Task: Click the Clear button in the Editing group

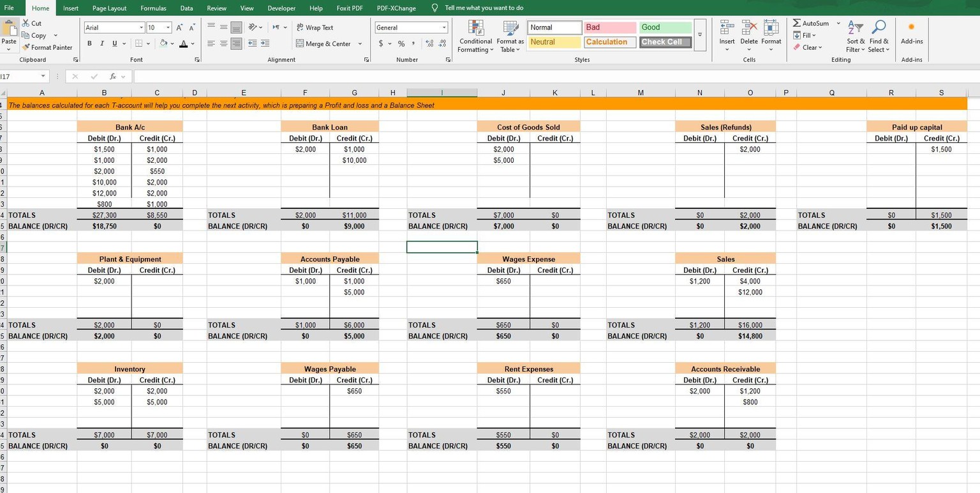Action: 807,47
